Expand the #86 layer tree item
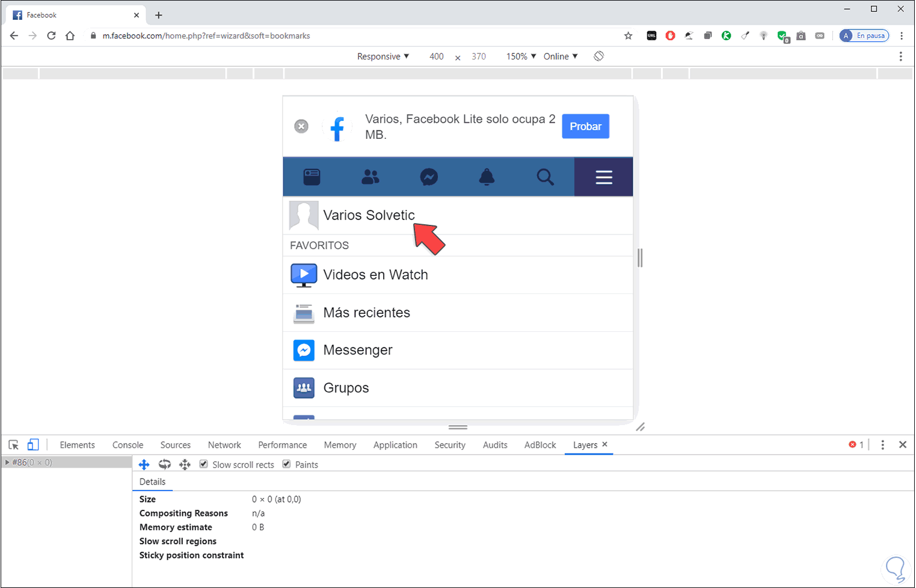Viewport: 916px width, 588px height. point(7,462)
